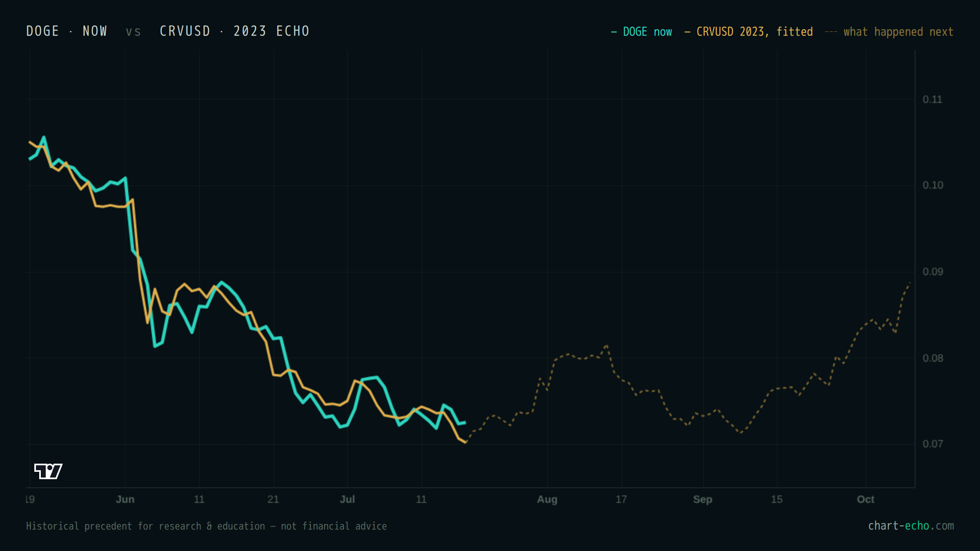Click the end of the teal DOGE line

(x=465, y=422)
